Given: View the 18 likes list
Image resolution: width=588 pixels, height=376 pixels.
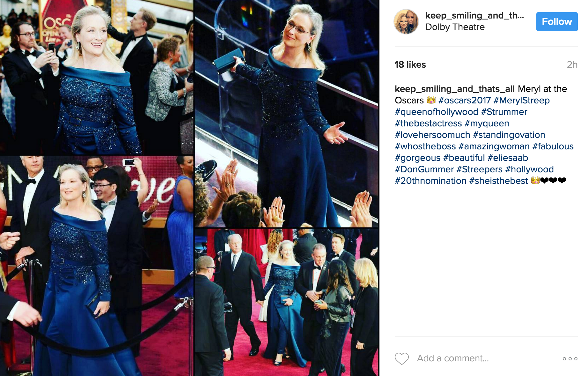Looking at the screenshot, I should (x=410, y=65).
